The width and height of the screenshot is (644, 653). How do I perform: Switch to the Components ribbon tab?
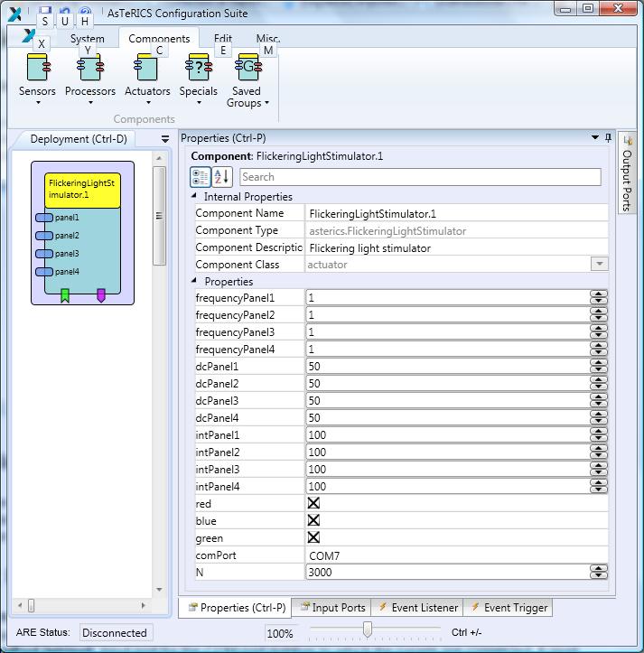(159, 38)
